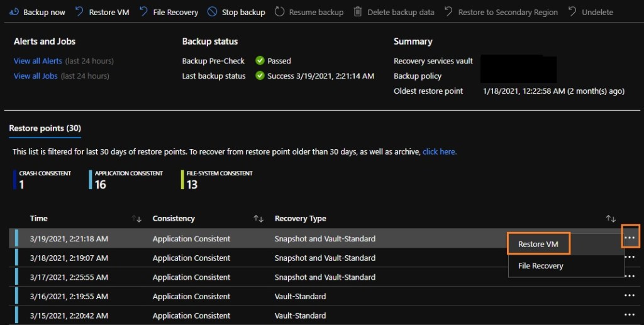Click the Recovery Type column header

(x=301, y=218)
